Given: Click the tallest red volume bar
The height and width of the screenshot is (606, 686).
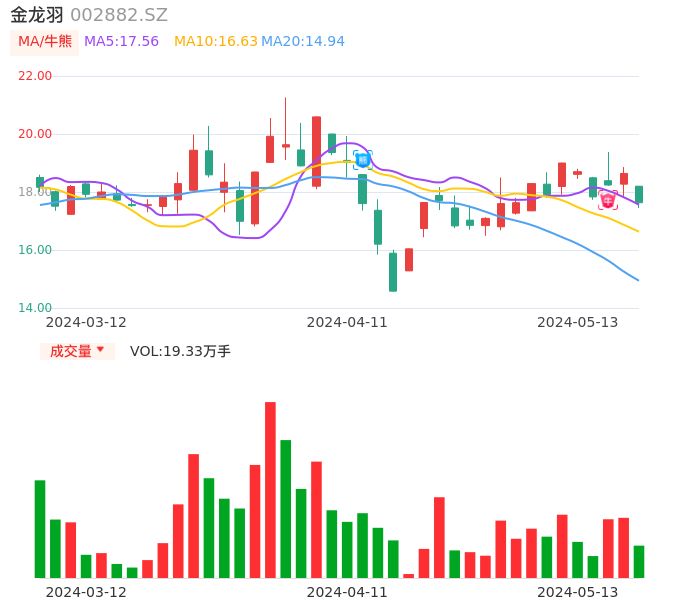Looking at the screenshot, I should click(270, 490).
